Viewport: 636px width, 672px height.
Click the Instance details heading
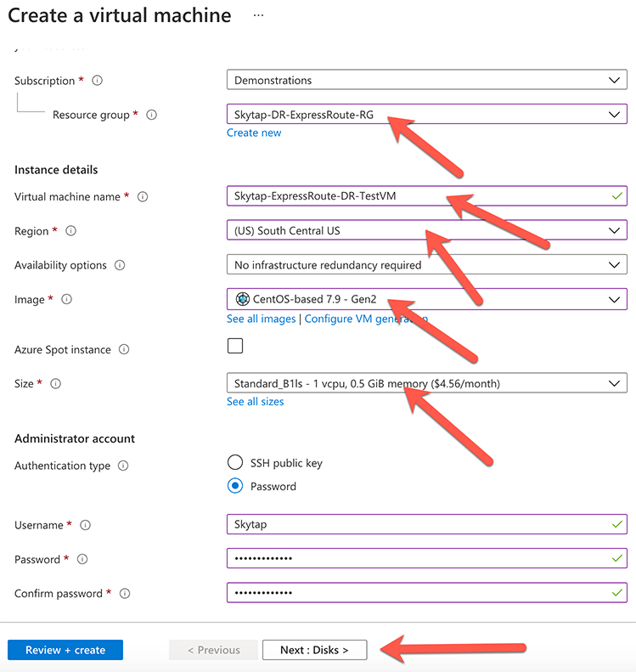click(x=56, y=170)
